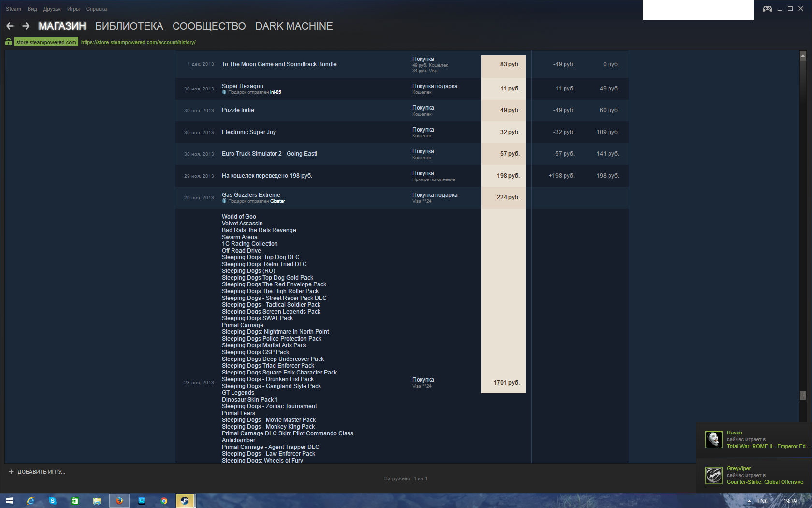Select Swarm Arena in the list
The height and width of the screenshot is (508, 812).
(x=239, y=237)
